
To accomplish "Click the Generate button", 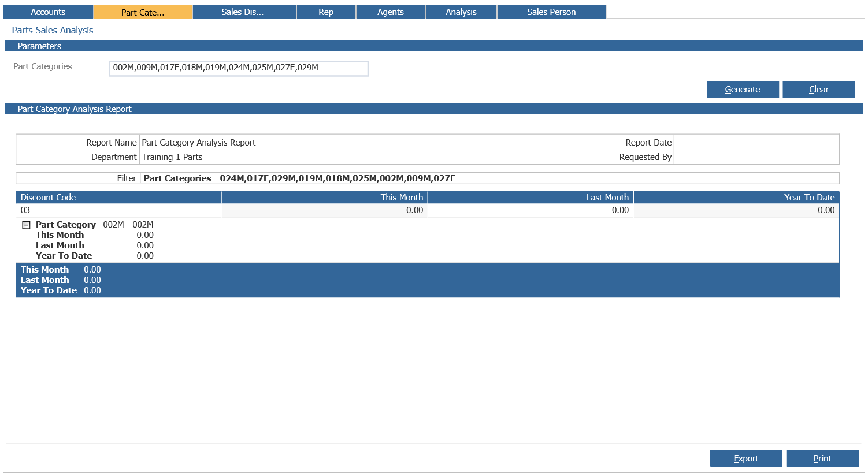I will point(743,90).
